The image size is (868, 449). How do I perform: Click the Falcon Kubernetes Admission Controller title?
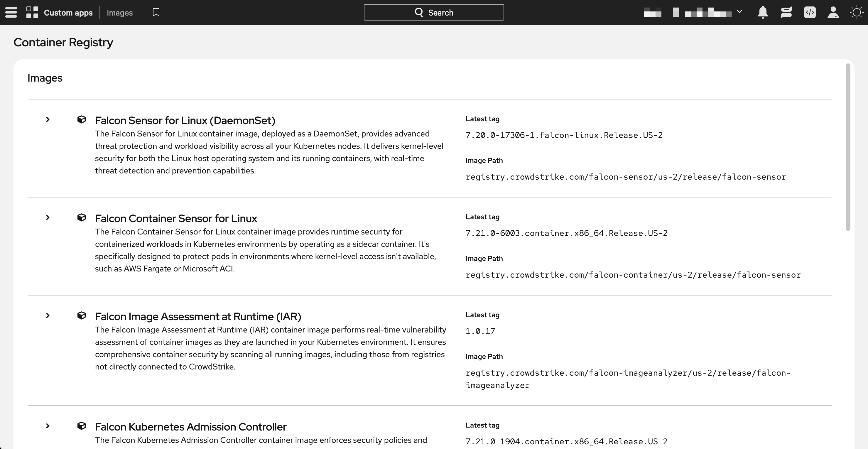(190, 427)
